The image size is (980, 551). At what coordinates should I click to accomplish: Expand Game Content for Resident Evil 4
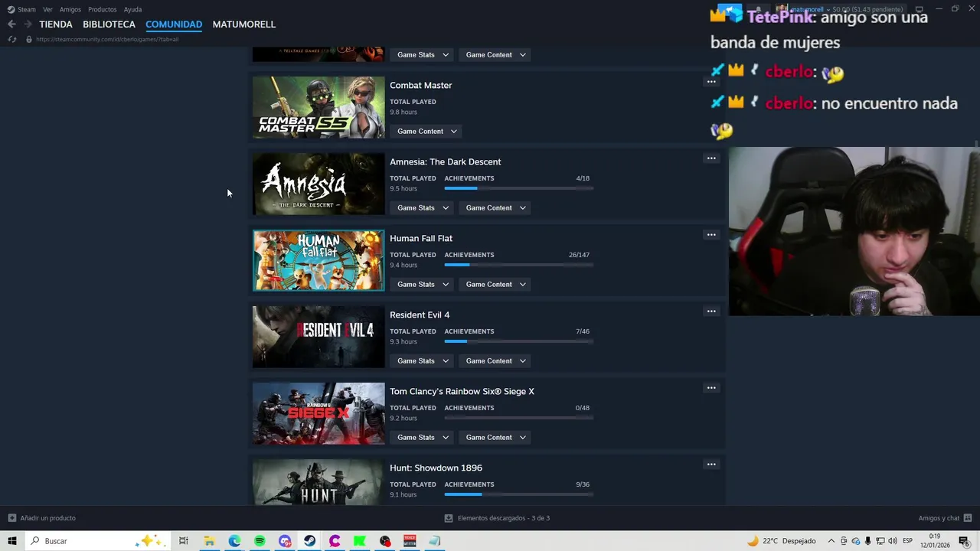click(x=495, y=360)
